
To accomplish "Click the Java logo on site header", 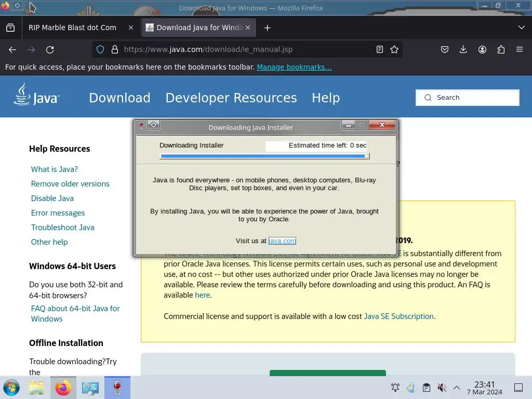I will [37, 96].
